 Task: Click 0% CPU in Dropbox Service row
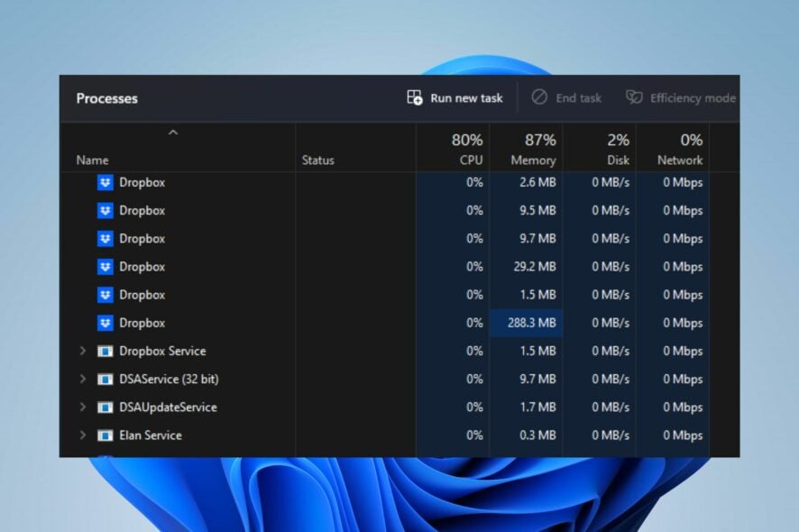(474, 351)
